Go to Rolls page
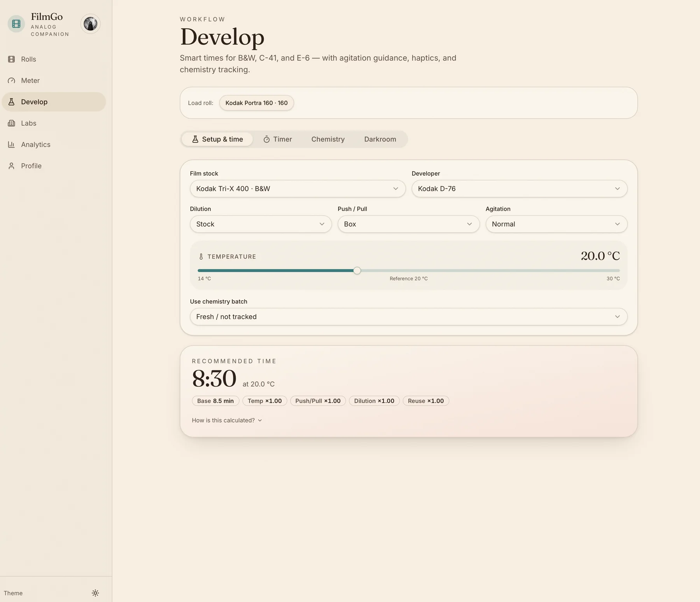Image resolution: width=700 pixels, height=602 pixels. 54,59
